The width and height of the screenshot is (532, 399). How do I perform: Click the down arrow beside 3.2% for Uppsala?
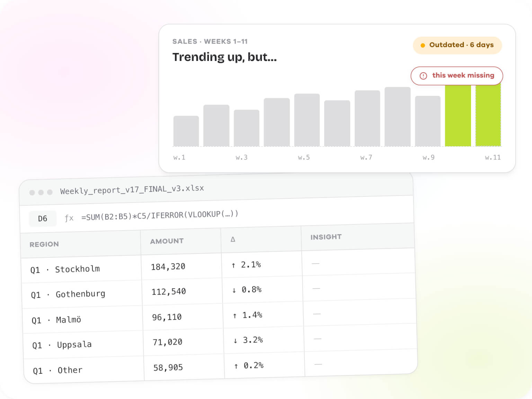coord(236,341)
